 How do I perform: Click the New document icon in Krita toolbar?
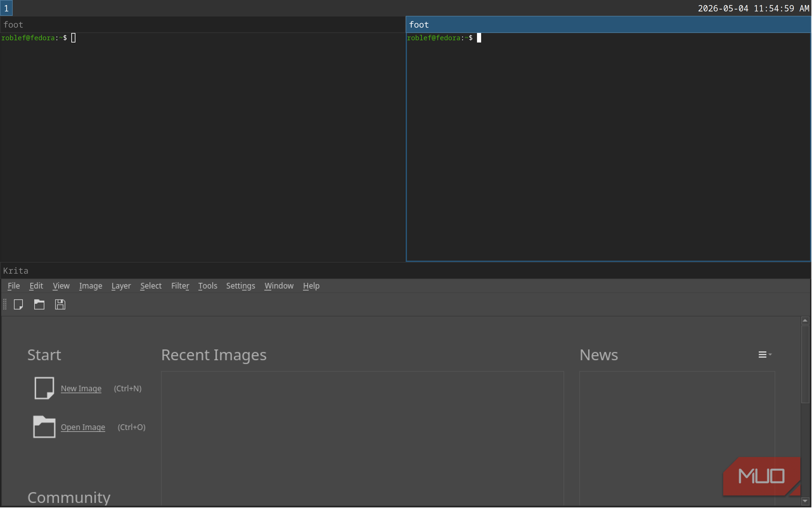coord(18,305)
